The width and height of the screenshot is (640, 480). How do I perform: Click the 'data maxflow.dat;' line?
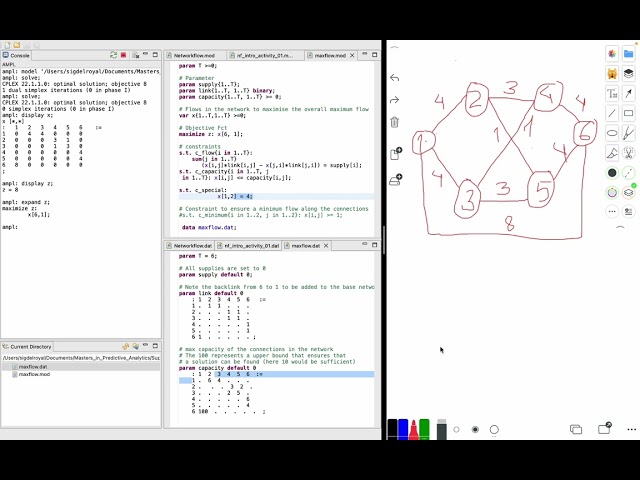pos(209,227)
